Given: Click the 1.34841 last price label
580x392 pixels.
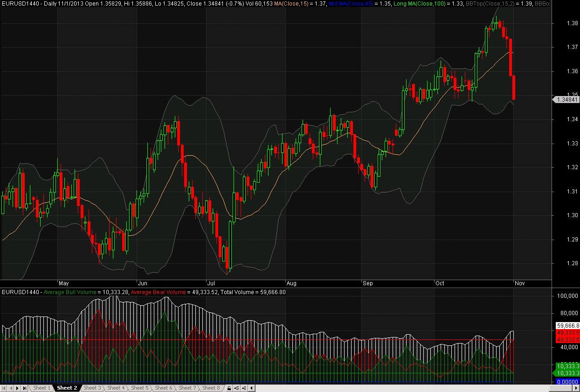Looking at the screenshot, I should coord(566,99).
